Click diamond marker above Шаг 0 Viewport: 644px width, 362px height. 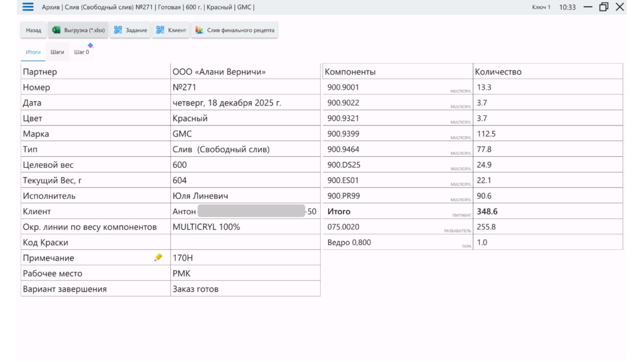point(90,45)
